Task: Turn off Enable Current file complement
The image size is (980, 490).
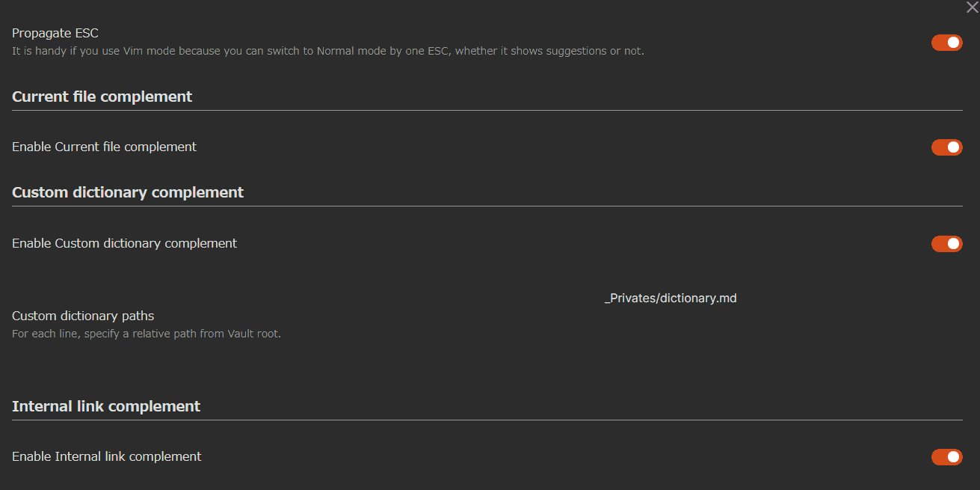Action: point(946,147)
